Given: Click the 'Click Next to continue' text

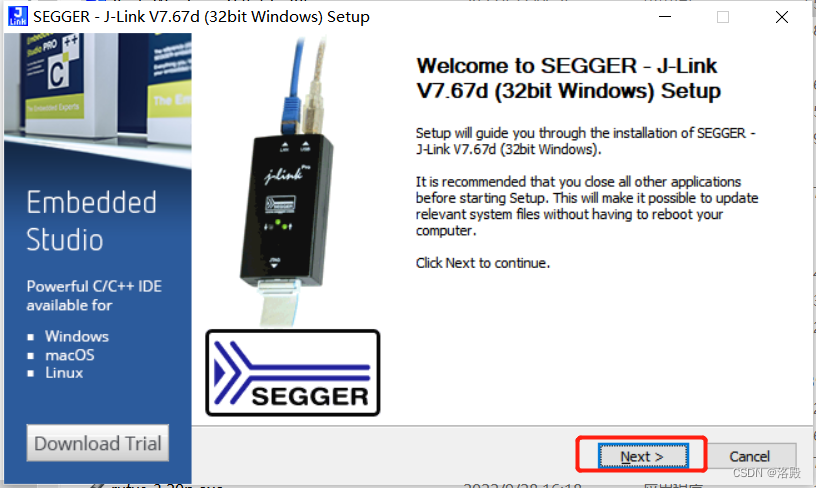Looking at the screenshot, I should (482, 263).
